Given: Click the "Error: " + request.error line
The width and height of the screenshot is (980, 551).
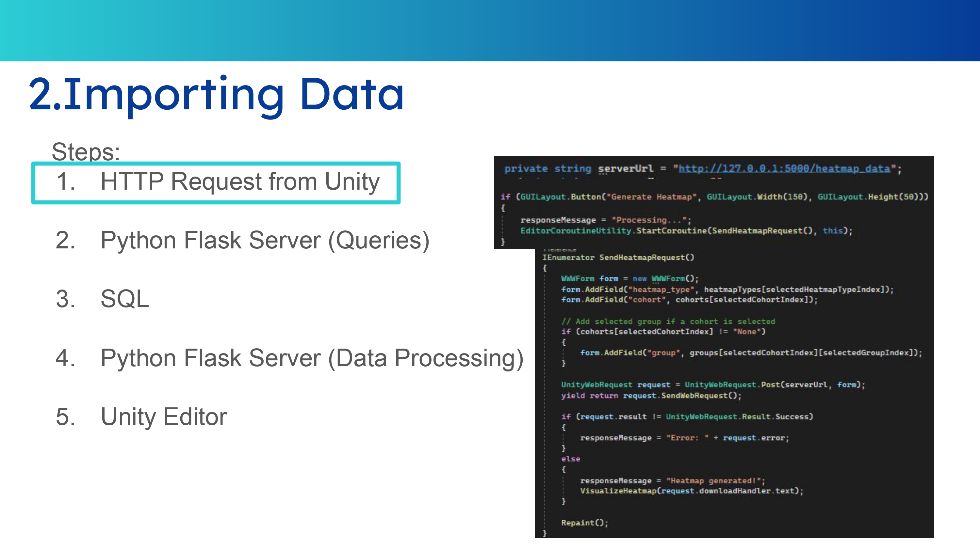Looking at the screenshot, I should (684, 438).
